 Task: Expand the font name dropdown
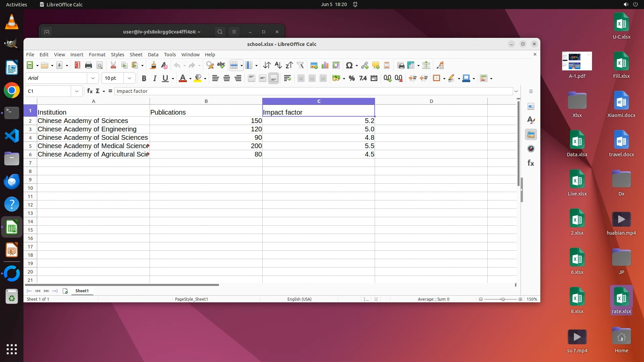[x=93, y=78]
